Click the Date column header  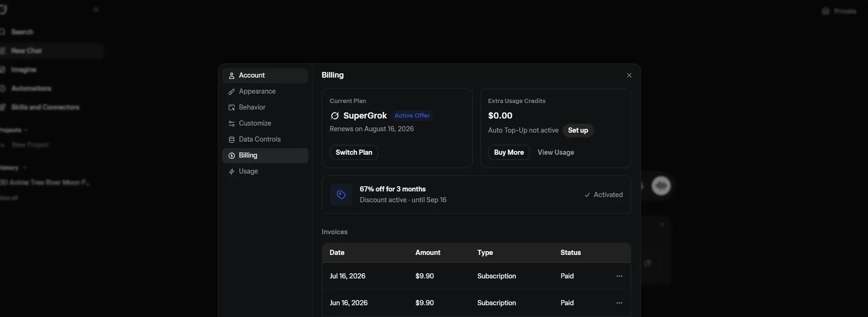(337, 253)
